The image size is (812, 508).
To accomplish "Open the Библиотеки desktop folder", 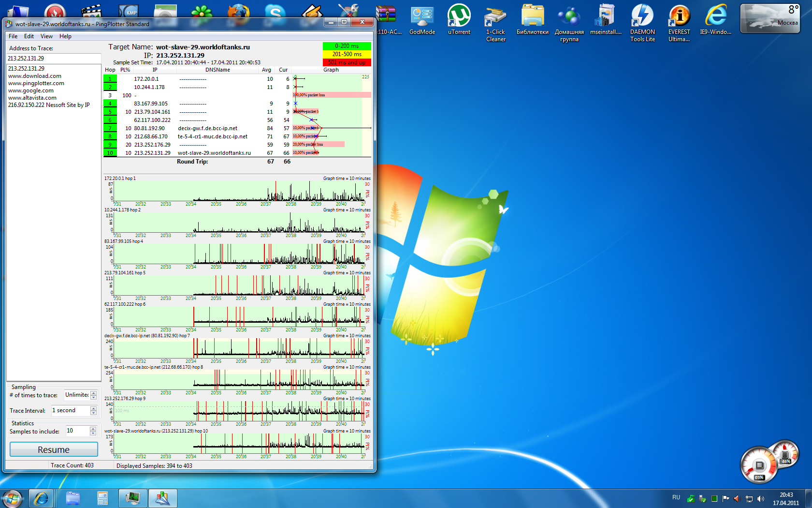I will 533,19.
